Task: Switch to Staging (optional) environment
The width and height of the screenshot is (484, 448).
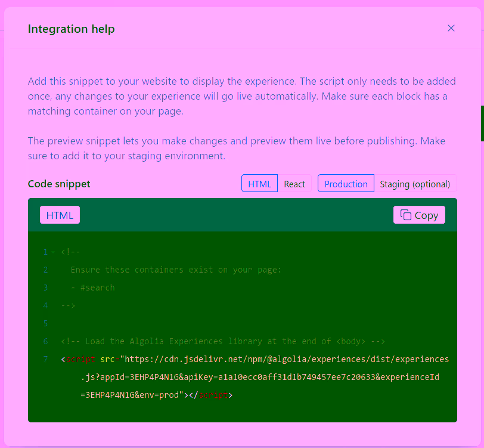Action: click(x=415, y=184)
